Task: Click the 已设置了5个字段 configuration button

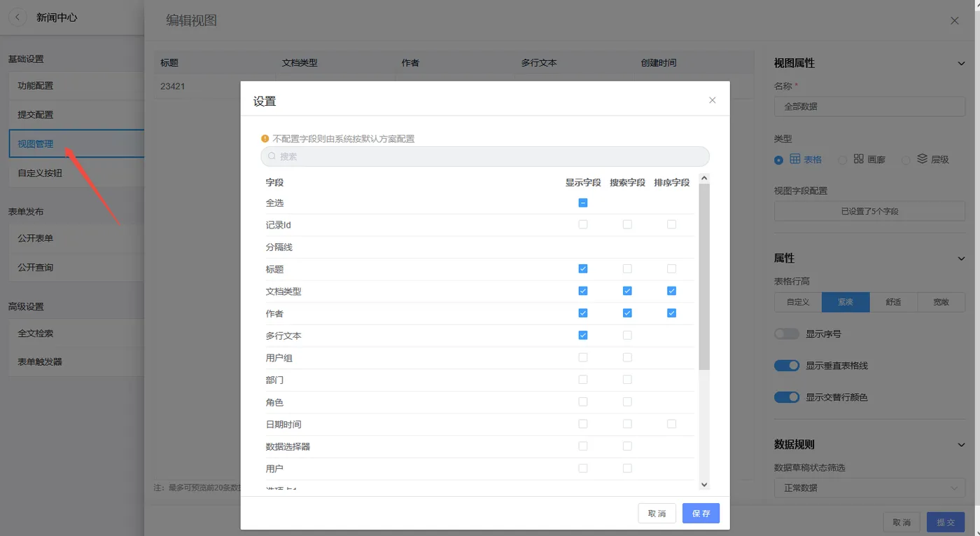Action: pos(869,210)
